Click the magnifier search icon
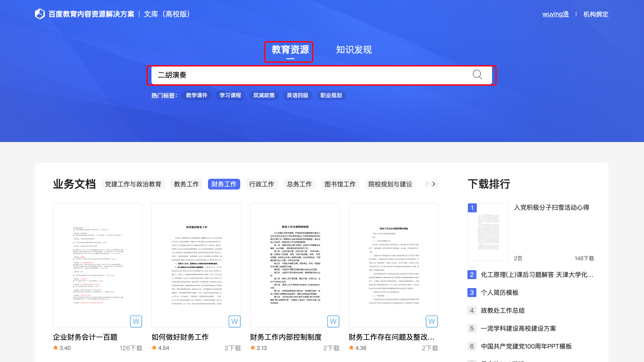 click(x=477, y=75)
